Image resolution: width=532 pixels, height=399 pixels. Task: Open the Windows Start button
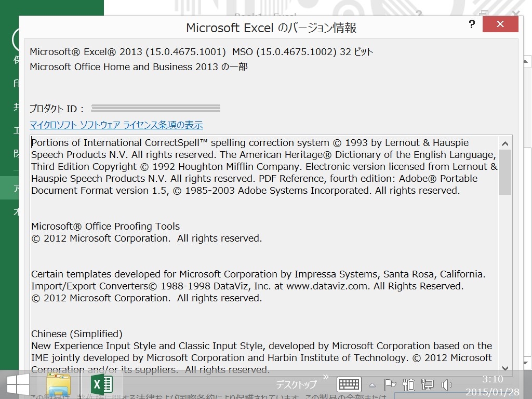[x=18, y=385]
